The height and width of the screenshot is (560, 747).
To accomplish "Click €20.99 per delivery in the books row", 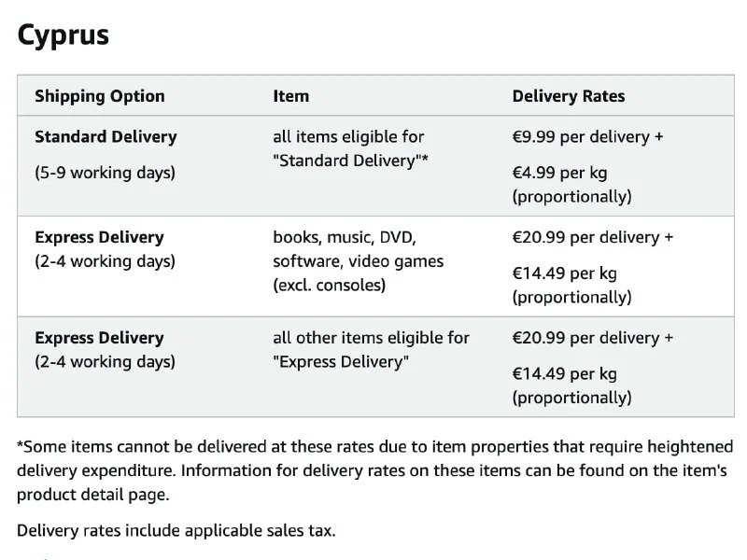I will click(593, 238).
